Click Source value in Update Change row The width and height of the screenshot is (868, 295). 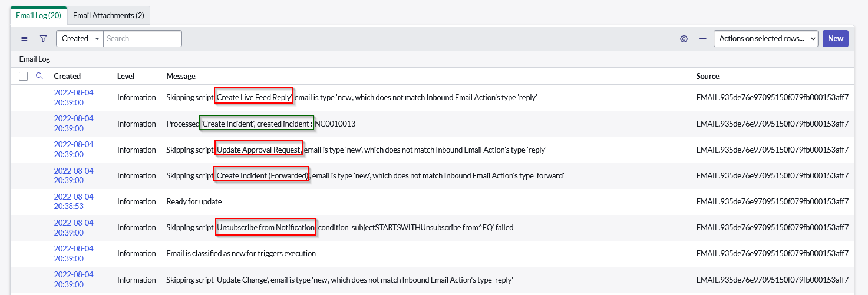773,280
